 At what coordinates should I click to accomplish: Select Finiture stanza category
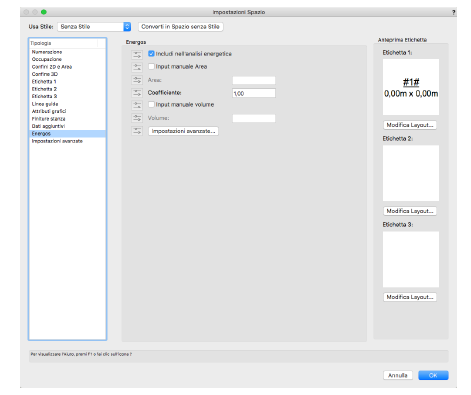[x=67, y=119]
